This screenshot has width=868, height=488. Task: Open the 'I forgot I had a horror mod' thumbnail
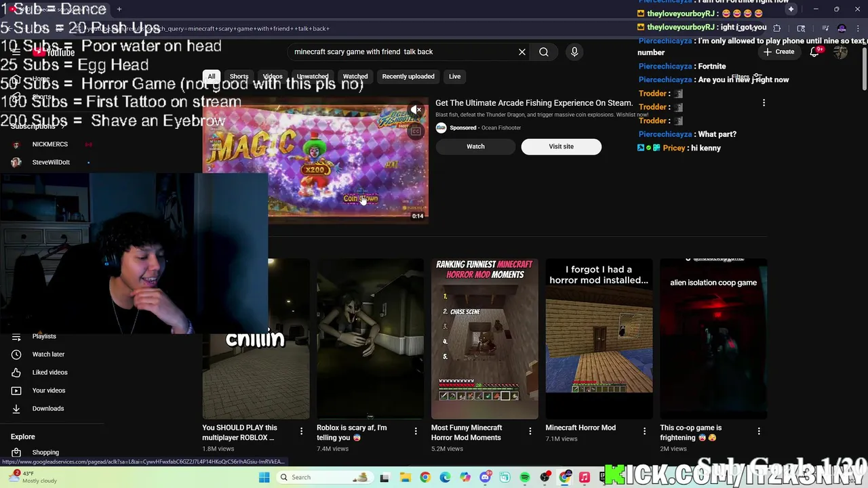(x=599, y=339)
